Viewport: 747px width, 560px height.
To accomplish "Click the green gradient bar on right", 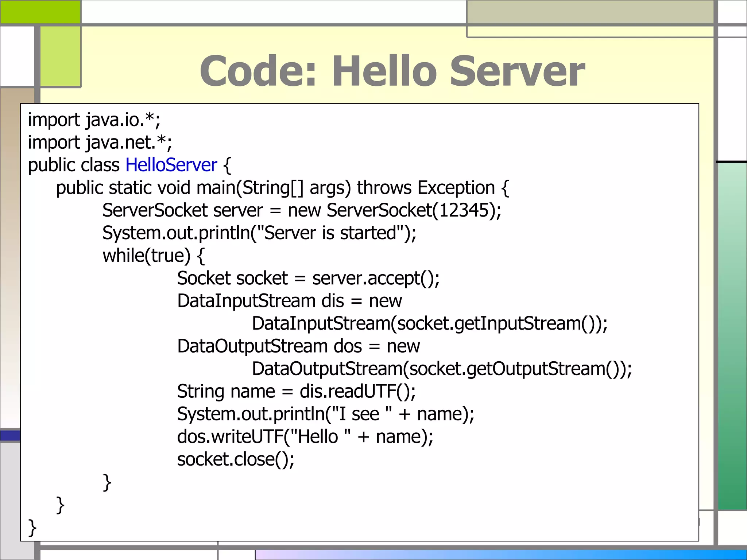I will 732,335.
